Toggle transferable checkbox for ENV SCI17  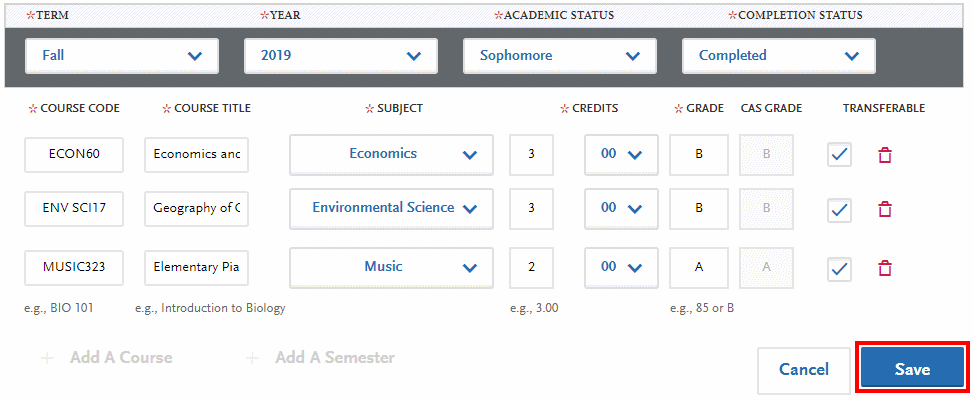point(840,209)
